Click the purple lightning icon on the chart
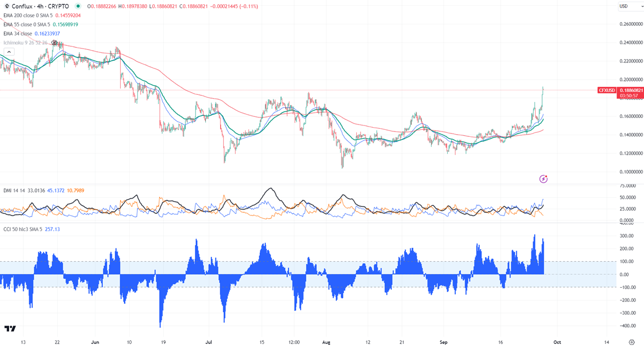 [543, 179]
